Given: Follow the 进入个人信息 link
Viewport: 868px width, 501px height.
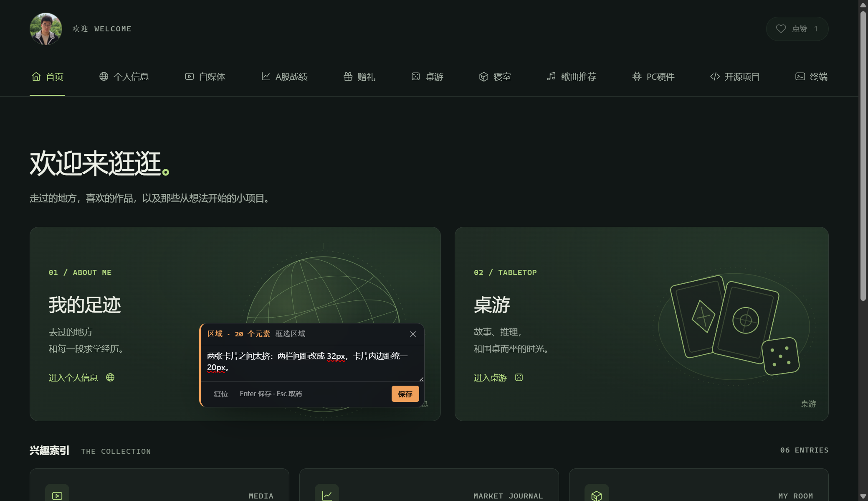Looking at the screenshot, I should (81, 378).
